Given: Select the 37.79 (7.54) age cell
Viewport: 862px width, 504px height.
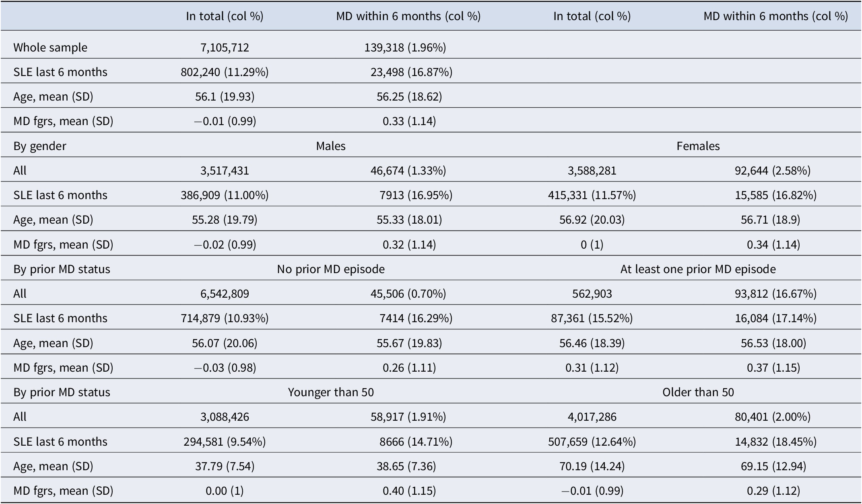Looking at the screenshot, I should pyautogui.click(x=225, y=466).
